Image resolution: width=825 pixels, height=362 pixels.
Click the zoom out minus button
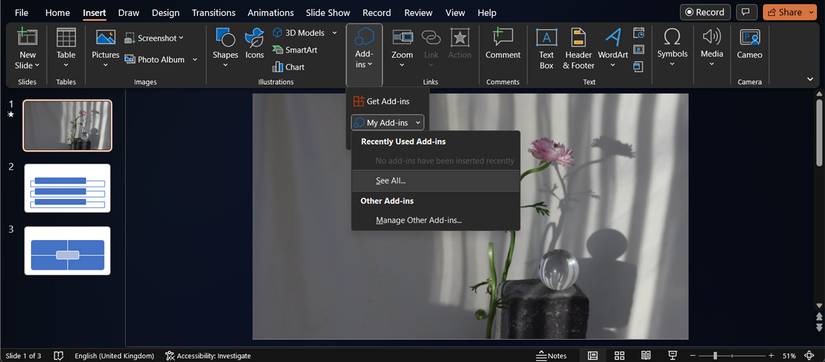[693, 356]
